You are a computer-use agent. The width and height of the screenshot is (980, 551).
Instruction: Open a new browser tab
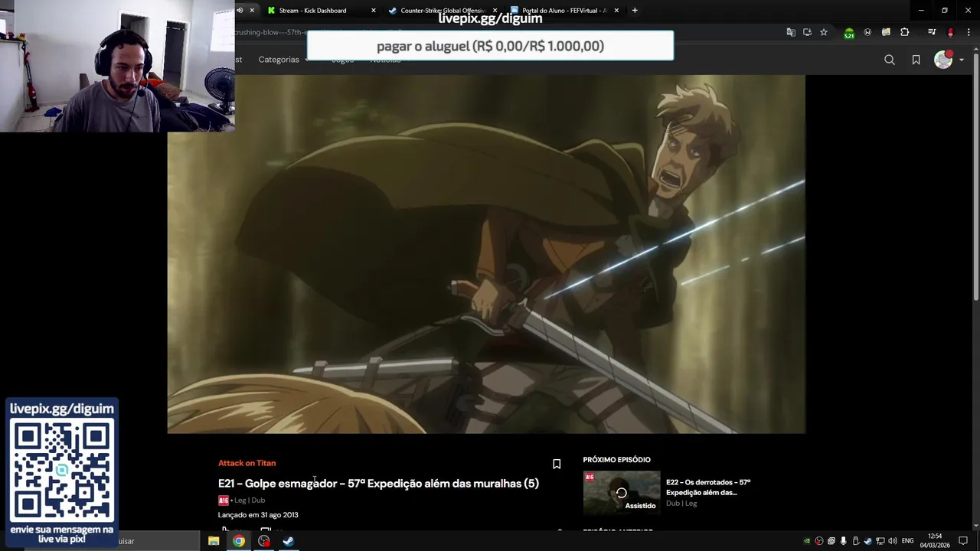click(x=635, y=11)
